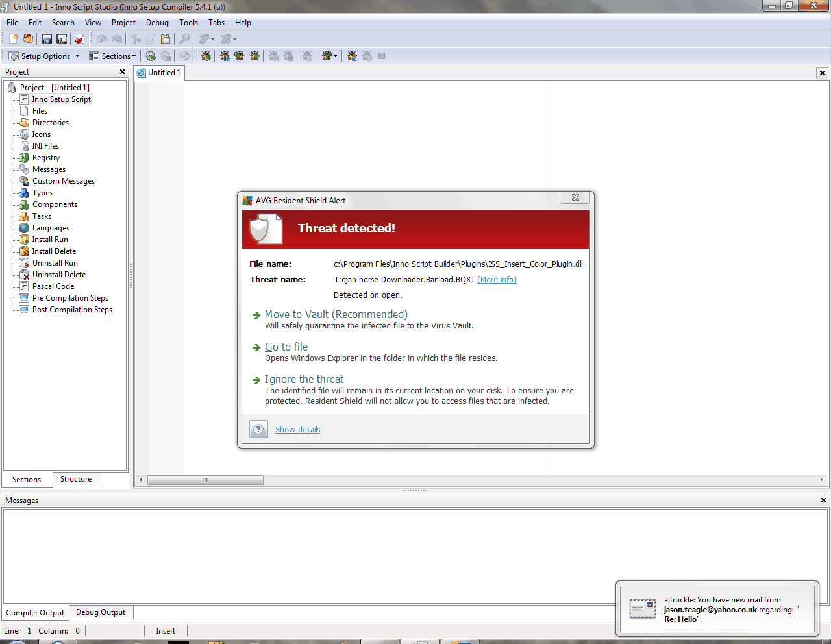This screenshot has width=831, height=644.
Task: Click the Open file toolbar icon
Action: click(28, 40)
